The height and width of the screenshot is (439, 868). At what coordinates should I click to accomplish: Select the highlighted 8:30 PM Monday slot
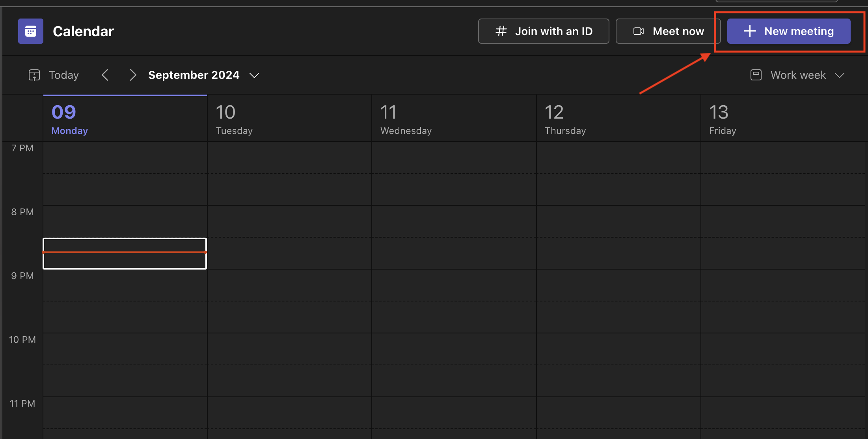coord(125,253)
